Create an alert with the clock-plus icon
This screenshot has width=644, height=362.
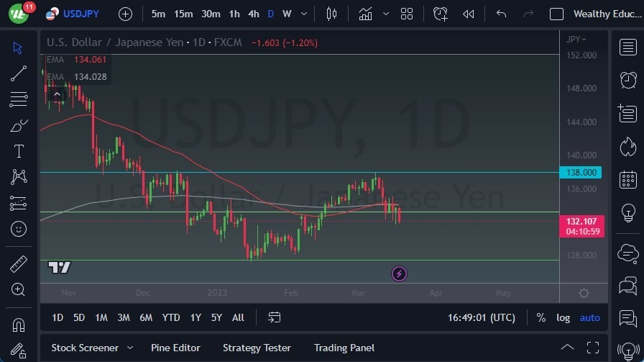pos(441,14)
